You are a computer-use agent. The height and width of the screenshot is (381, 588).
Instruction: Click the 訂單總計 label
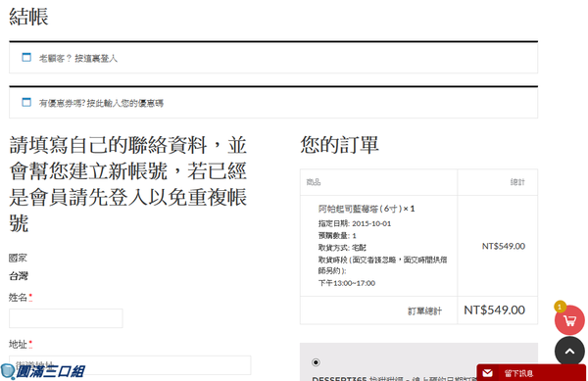[424, 310]
